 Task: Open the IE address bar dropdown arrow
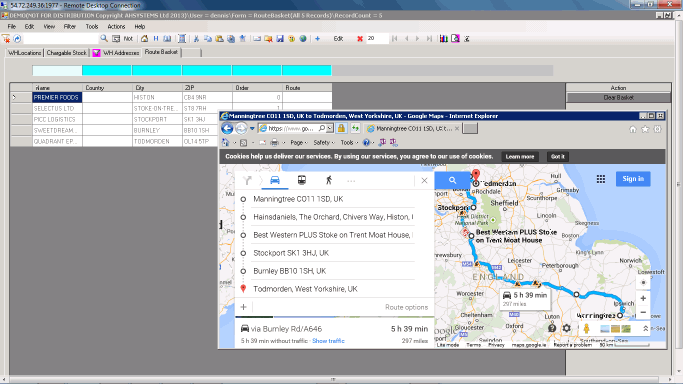pyautogui.click(x=330, y=128)
